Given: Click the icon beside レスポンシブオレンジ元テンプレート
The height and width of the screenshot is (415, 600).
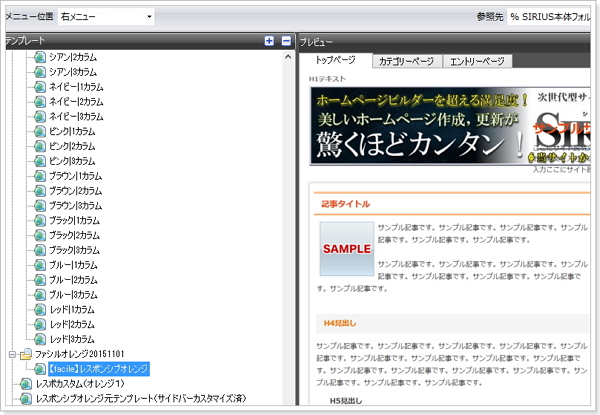Looking at the screenshot, I should point(26,399).
